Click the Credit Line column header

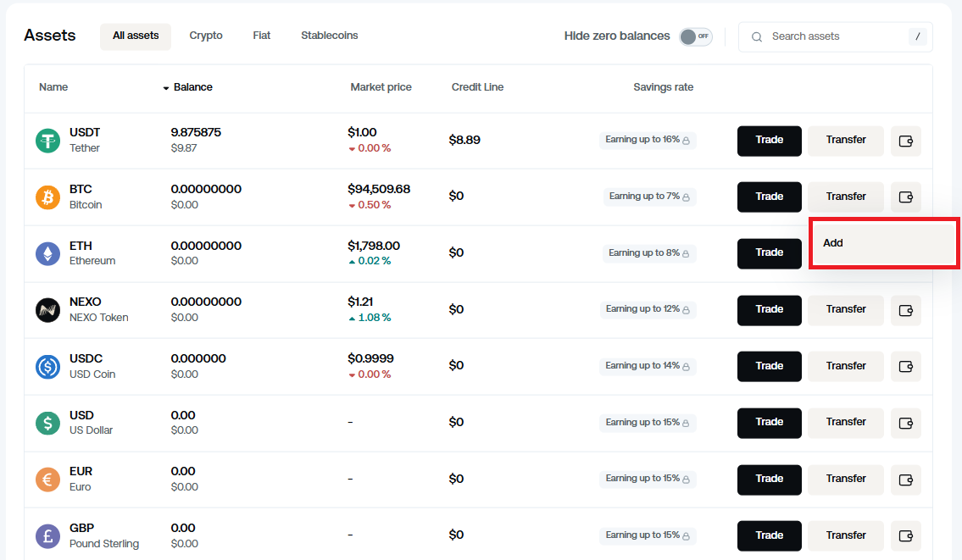pos(477,87)
